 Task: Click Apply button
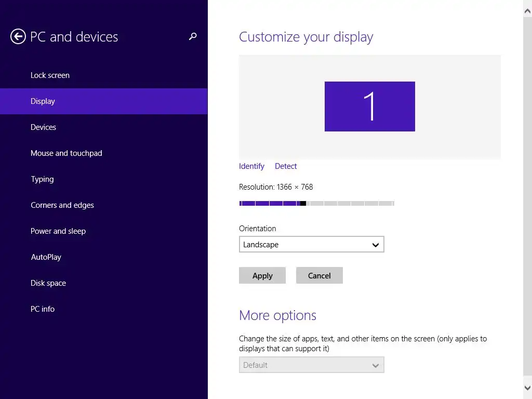click(x=262, y=275)
